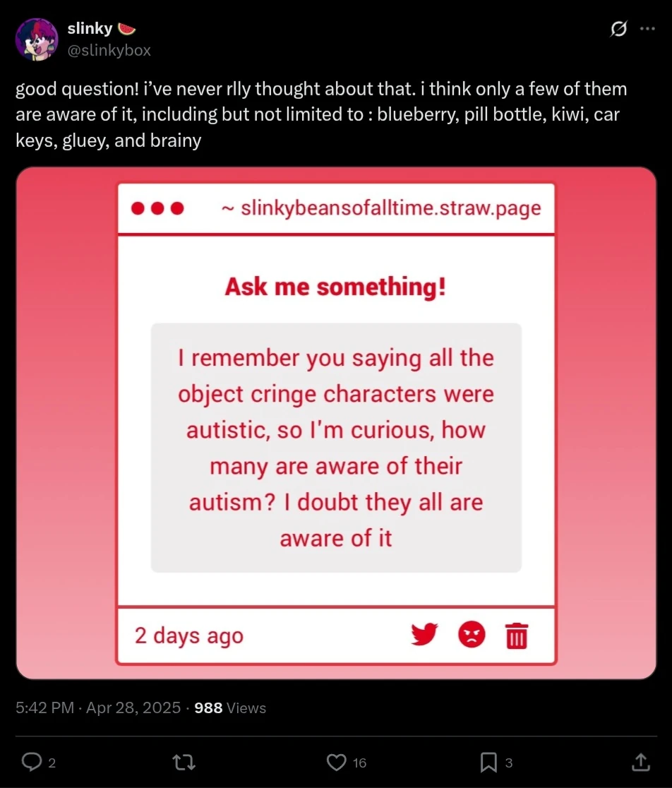Click the trash delete icon
The height and width of the screenshot is (788, 672).
click(x=517, y=635)
